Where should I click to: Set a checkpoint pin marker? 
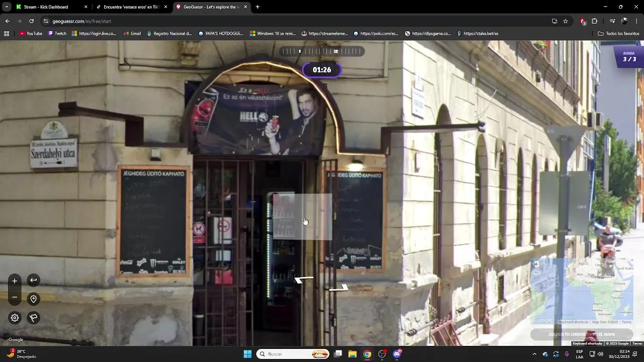click(x=33, y=299)
